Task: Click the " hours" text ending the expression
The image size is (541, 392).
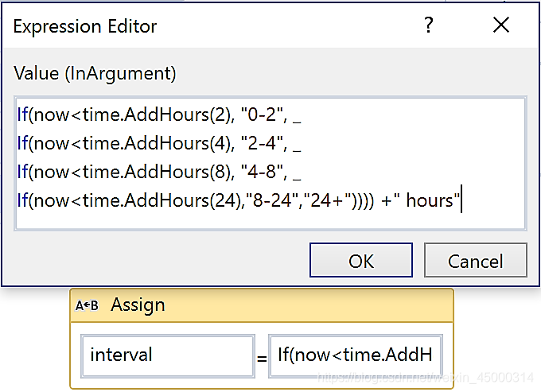Action: tap(430, 200)
